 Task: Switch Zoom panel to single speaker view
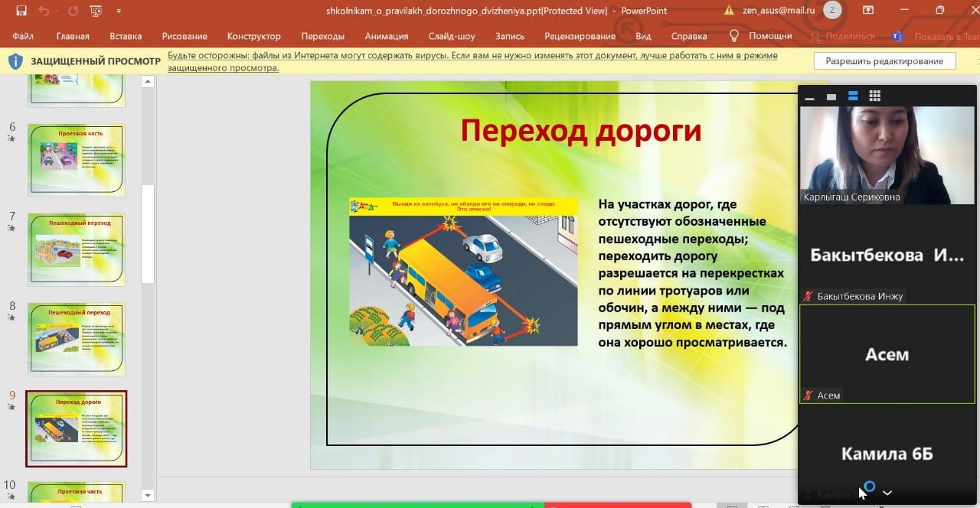[x=831, y=97]
